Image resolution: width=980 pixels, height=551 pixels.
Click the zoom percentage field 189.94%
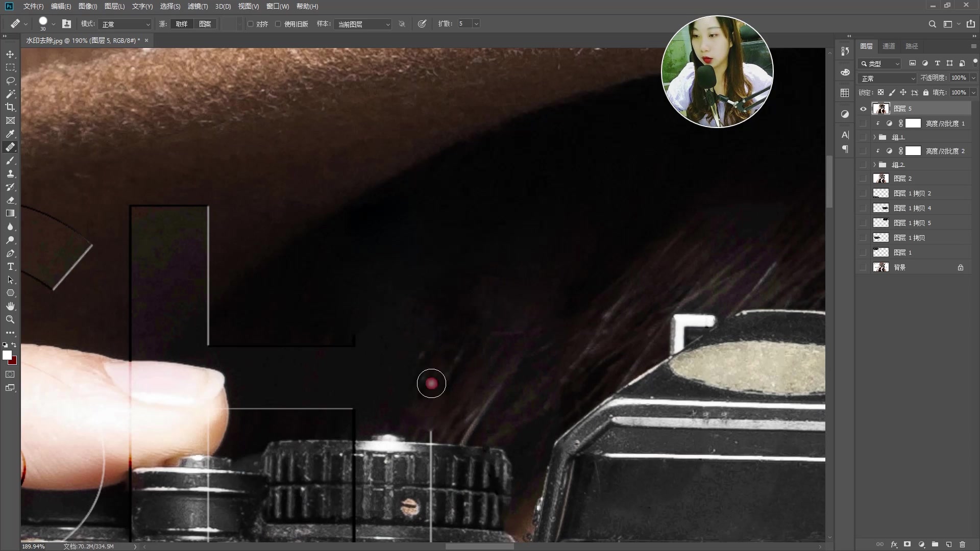coord(33,546)
